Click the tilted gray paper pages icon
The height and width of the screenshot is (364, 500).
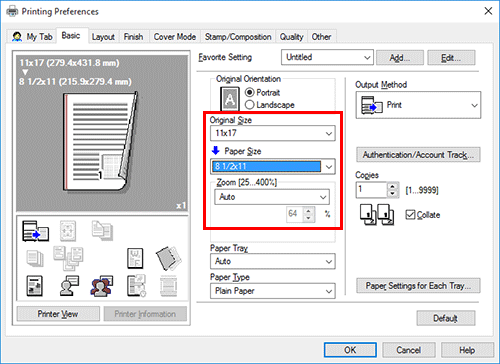169,258
